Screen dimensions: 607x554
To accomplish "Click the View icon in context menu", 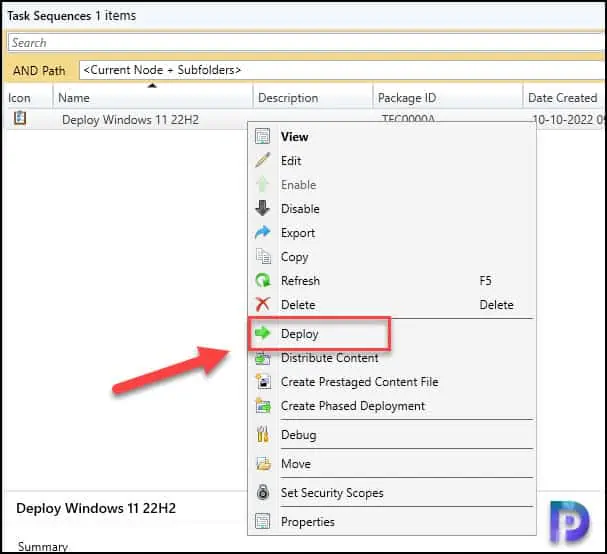I will (263, 136).
